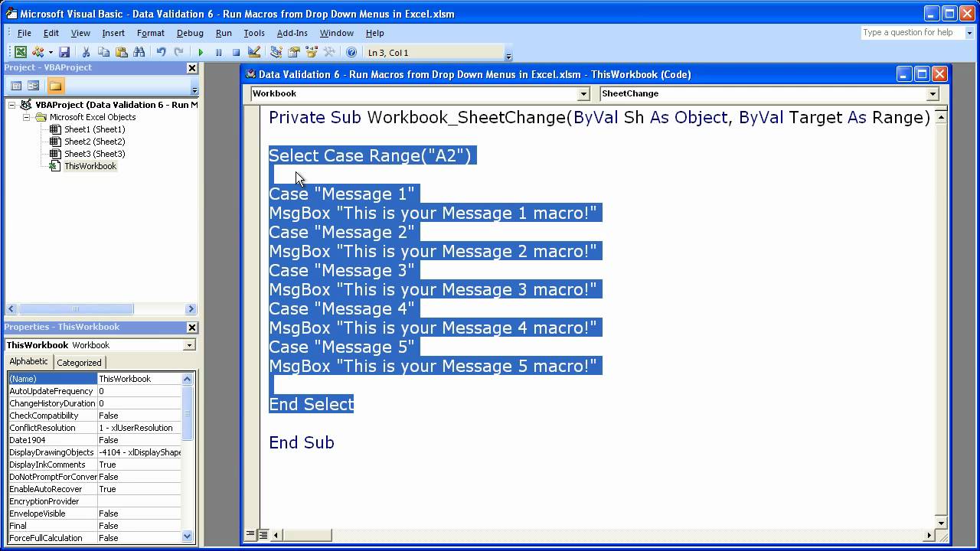
Task: Click the Reset stop icon
Action: pos(236,52)
